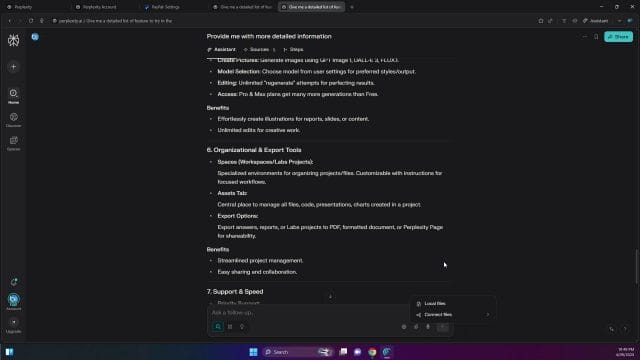Click the scroll-to-bottom down arrow
The width and height of the screenshot is (640, 360).
click(x=331, y=296)
